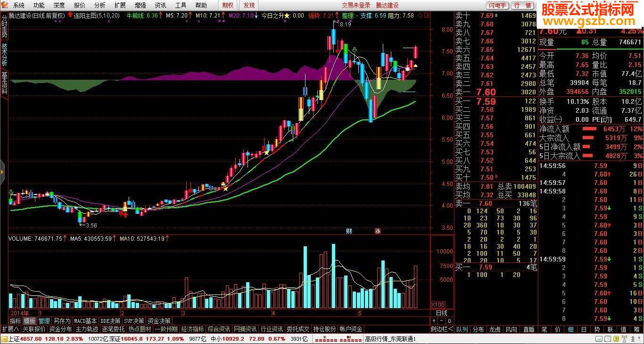Open the 资金分布 tab
Screen dimensions: 644x344
pyautogui.click(x=60, y=329)
